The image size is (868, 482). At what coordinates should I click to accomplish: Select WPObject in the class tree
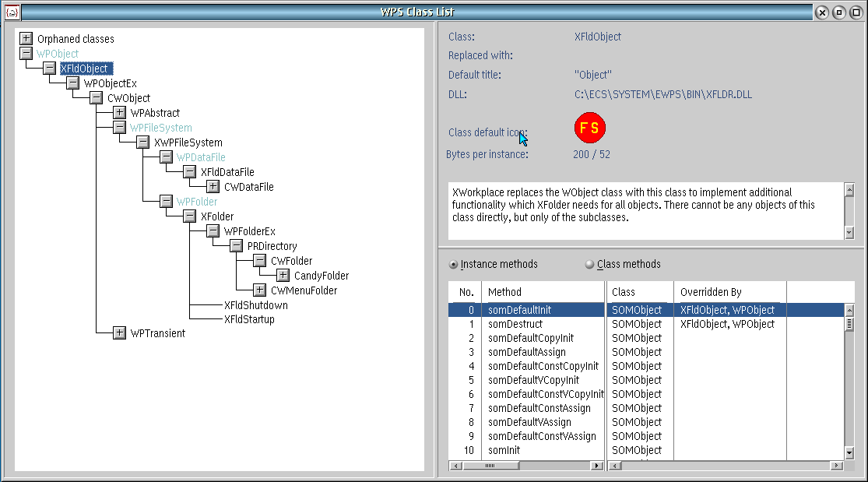pos(58,54)
